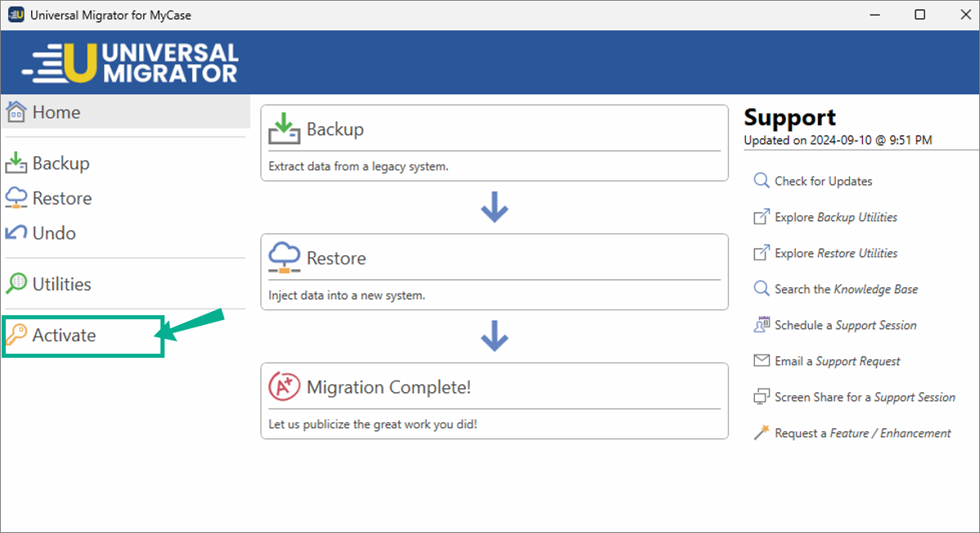Open Explore Restore Utilities link
Image resolution: width=980 pixels, height=533 pixels.
point(836,253)
